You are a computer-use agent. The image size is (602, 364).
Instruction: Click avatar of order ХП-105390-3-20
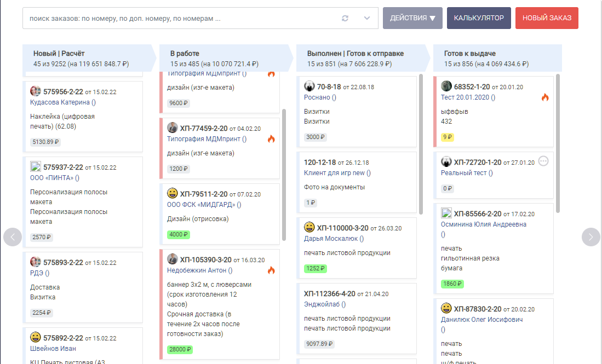(x=173, y=259)
